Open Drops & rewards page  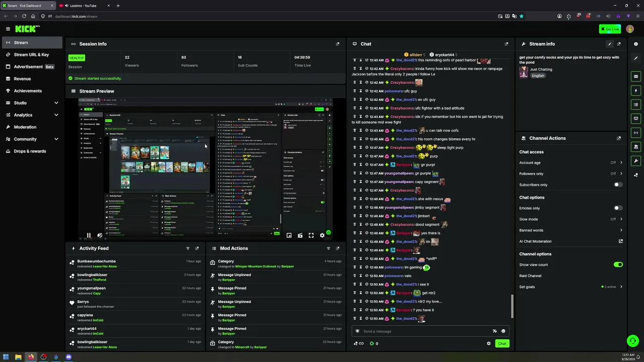pyautogui.click(x=32, y=151)
